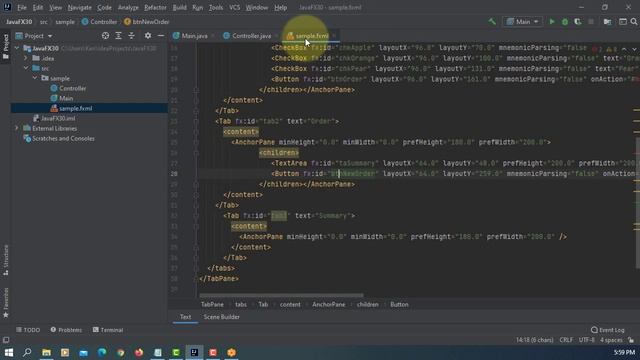Expand External Libraries node
This screenshot has width=640, height=360.
point(17,128)
